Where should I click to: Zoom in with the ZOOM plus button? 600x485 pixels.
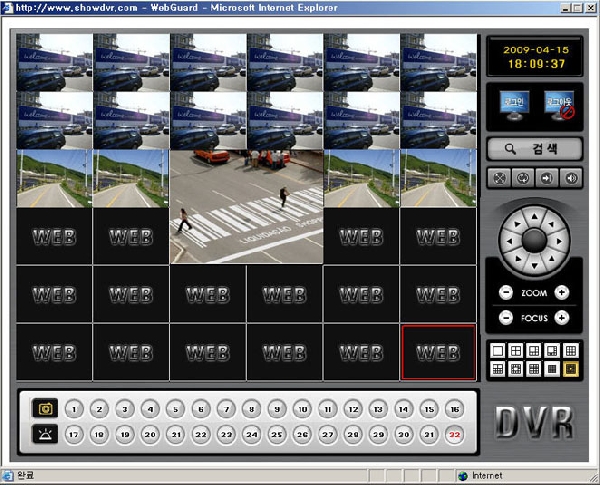[562, 293]
